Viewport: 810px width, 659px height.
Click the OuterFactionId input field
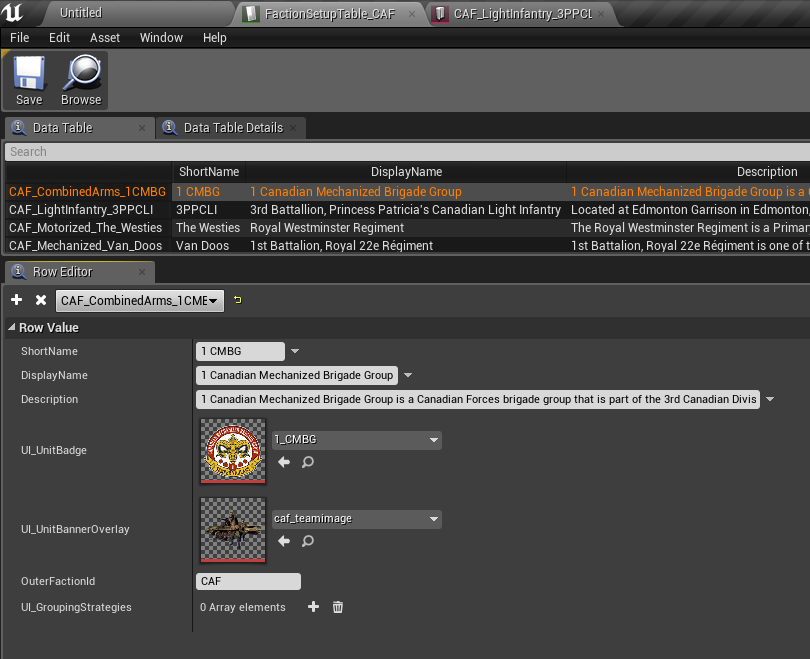[248, 581]
